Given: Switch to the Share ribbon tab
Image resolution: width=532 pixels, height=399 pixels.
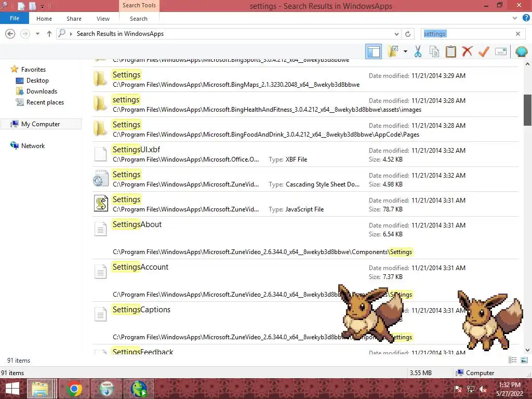Looking at the screenshot, I should coord(74,19).
